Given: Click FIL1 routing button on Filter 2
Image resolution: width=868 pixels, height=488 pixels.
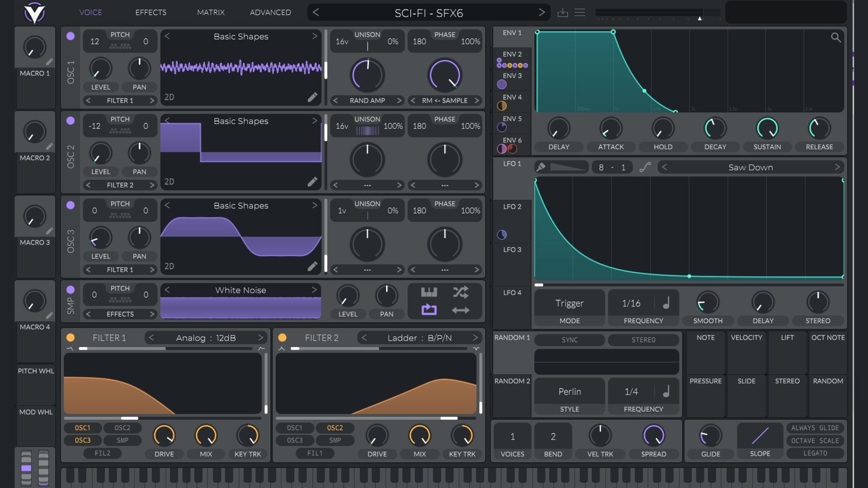Looking at the screenshot, I should tap(315, 453).
